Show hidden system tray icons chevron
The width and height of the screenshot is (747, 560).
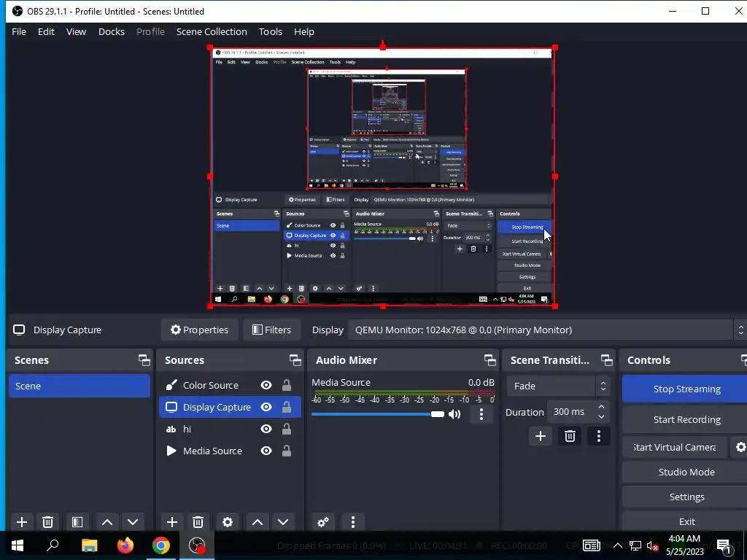point(617,545)
